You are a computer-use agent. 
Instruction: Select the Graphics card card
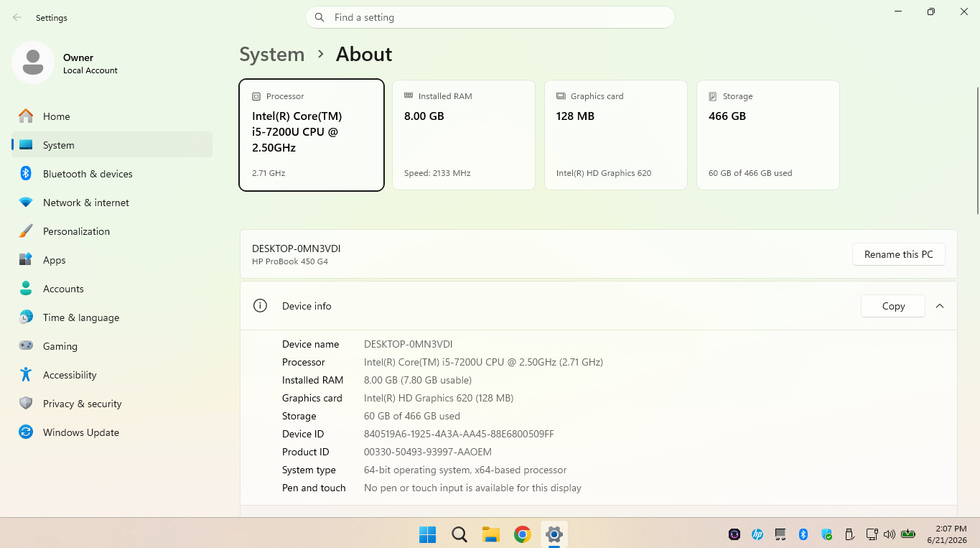click(x=616, y=135)
